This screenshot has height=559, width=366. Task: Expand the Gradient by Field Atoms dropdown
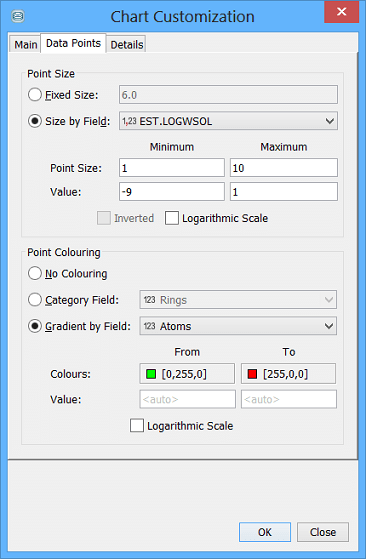[238, 326]
